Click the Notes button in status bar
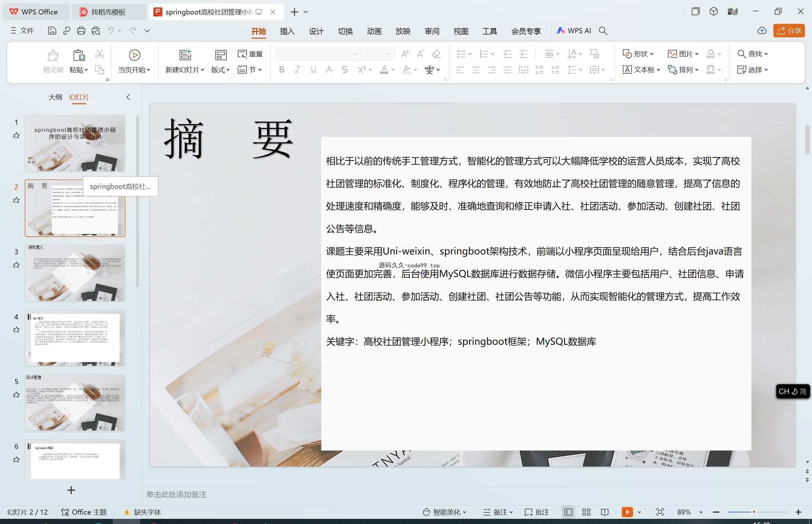 (x=498, y=512)
